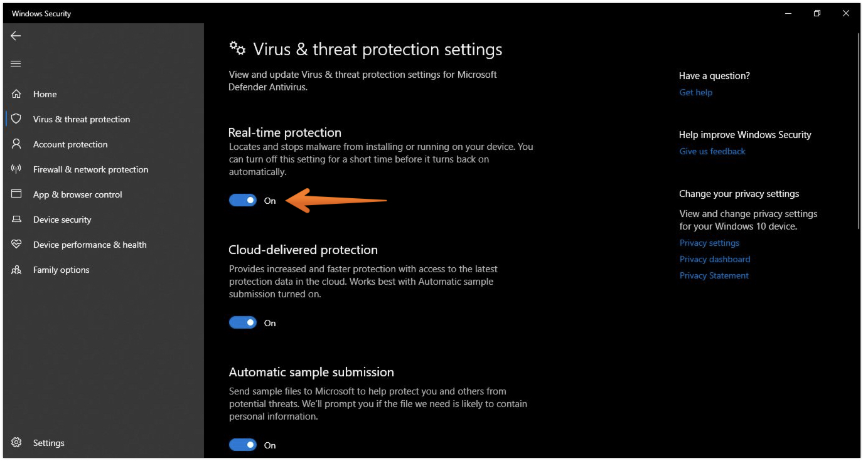Viewport: 868px width, 461px height.
Task: Click the Home house icon in sidebar
Action: [16, 94]
